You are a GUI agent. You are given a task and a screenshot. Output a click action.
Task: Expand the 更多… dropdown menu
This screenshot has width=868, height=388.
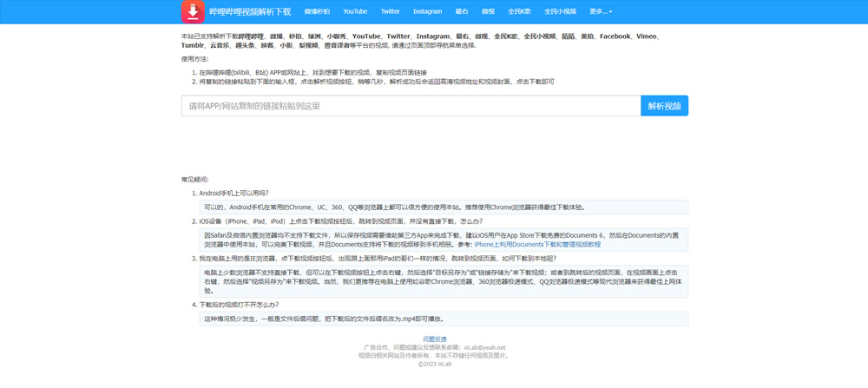click(601, 12)
